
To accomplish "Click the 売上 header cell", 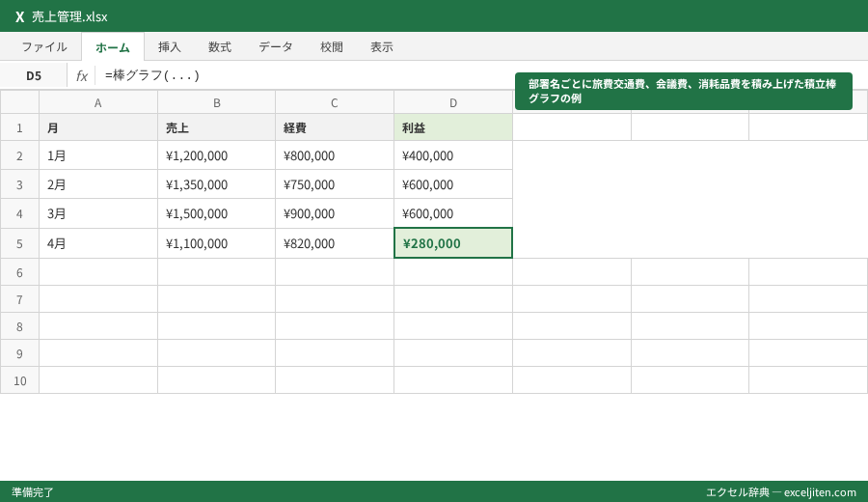I will (216, 127).
